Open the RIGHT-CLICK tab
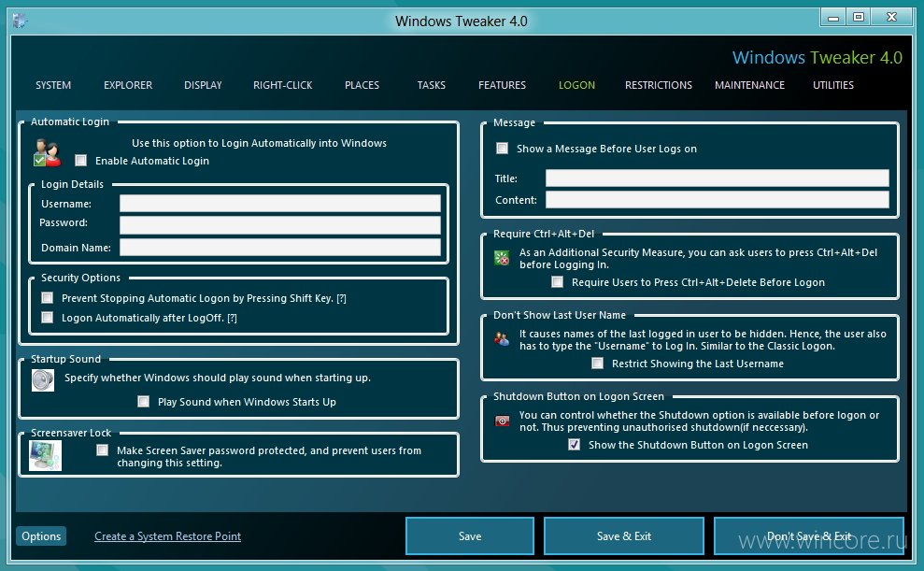 tap(283, 85)
